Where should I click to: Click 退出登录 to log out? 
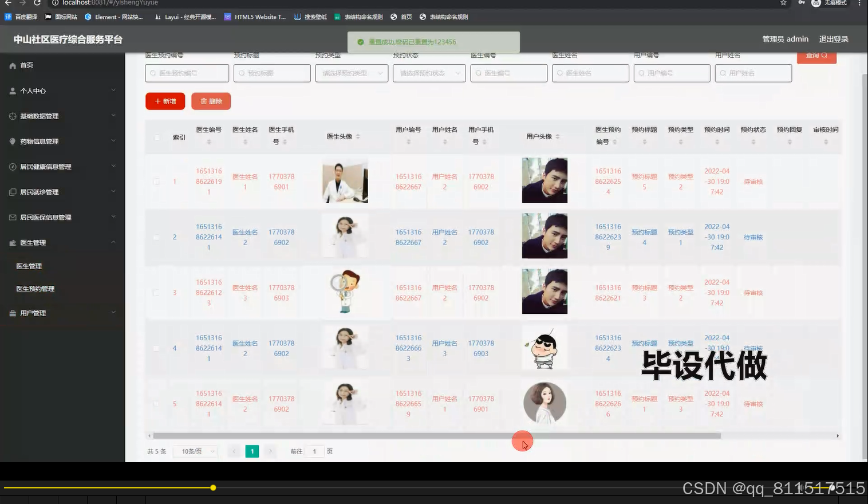pyautogui.click(x=834, y=39)
